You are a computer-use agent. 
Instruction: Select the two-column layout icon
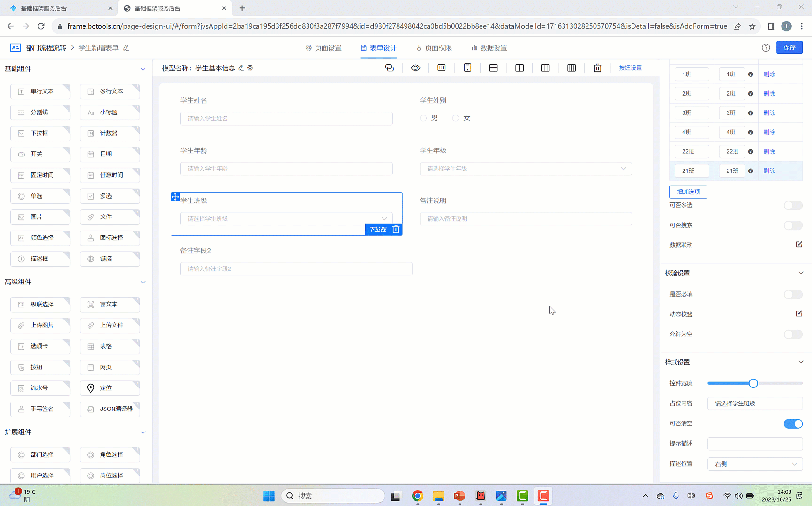[x=519, y=68]
